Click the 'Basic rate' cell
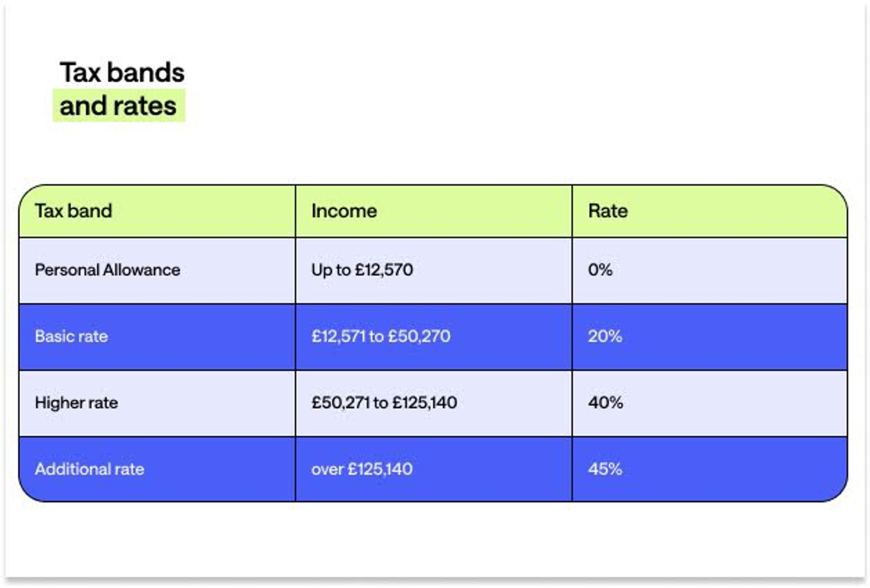 point(157,337)
